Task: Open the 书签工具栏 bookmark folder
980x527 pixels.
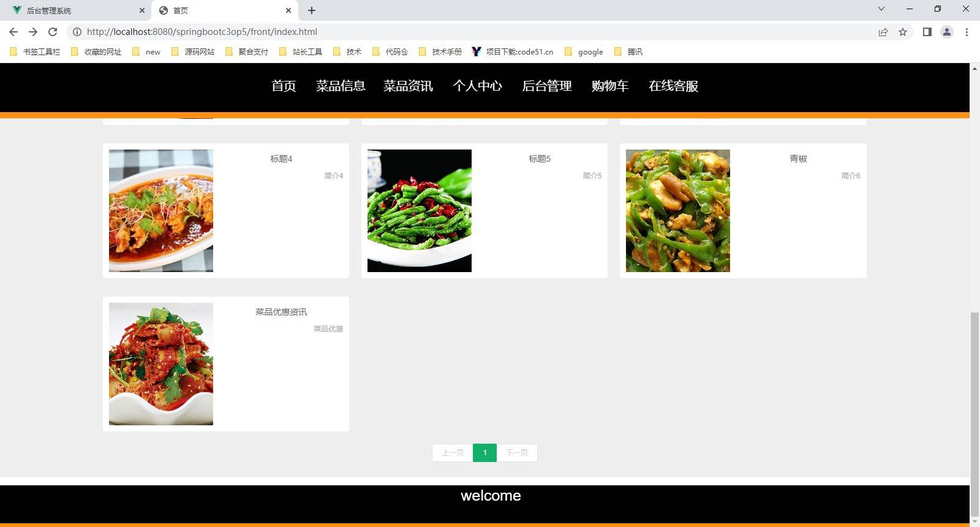Action: click(x=35, y=52)
